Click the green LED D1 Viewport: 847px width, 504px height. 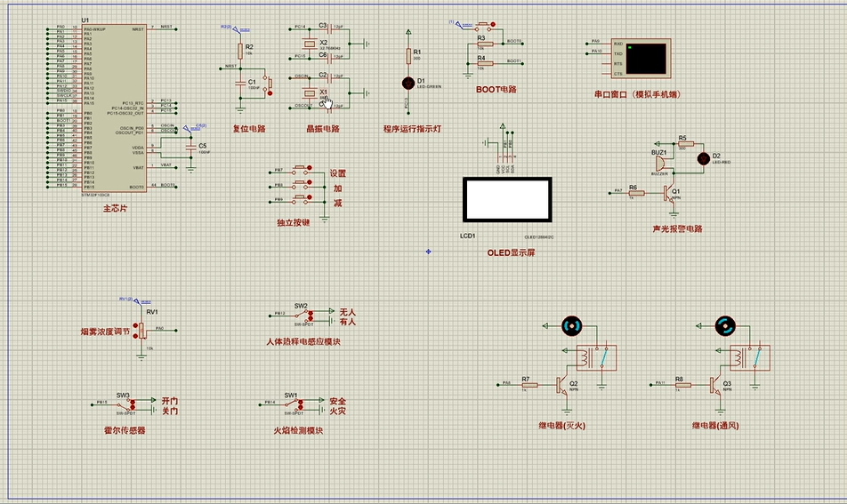coord(408,83)
